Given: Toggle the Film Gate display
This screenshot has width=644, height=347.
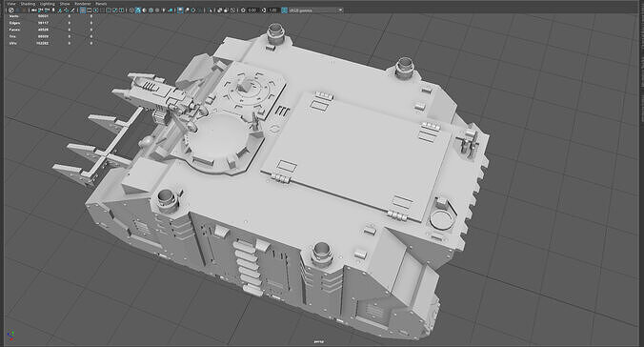Looking at the screenshot, I should [x=90, y=10].
